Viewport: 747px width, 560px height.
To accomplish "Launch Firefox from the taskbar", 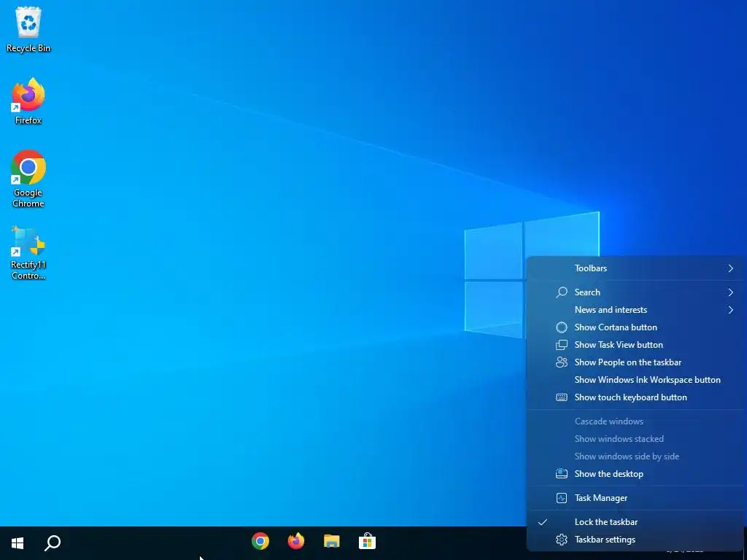I will pos(296,542).
